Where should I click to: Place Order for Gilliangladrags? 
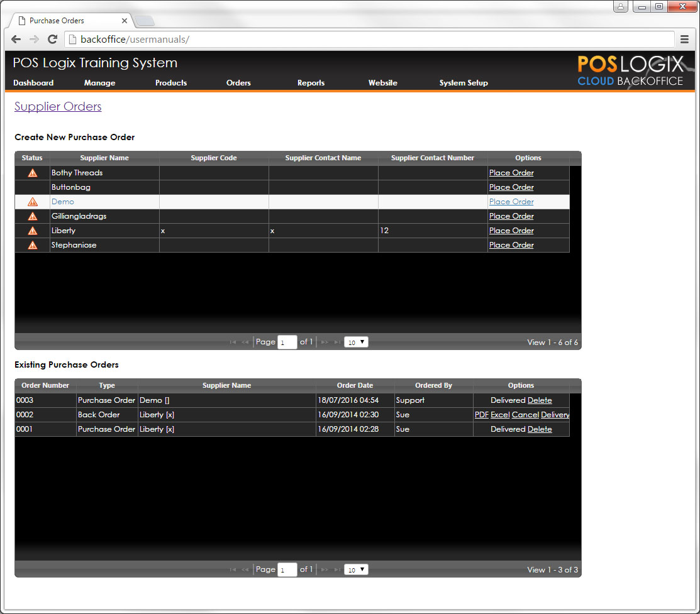tap(511, 216)
